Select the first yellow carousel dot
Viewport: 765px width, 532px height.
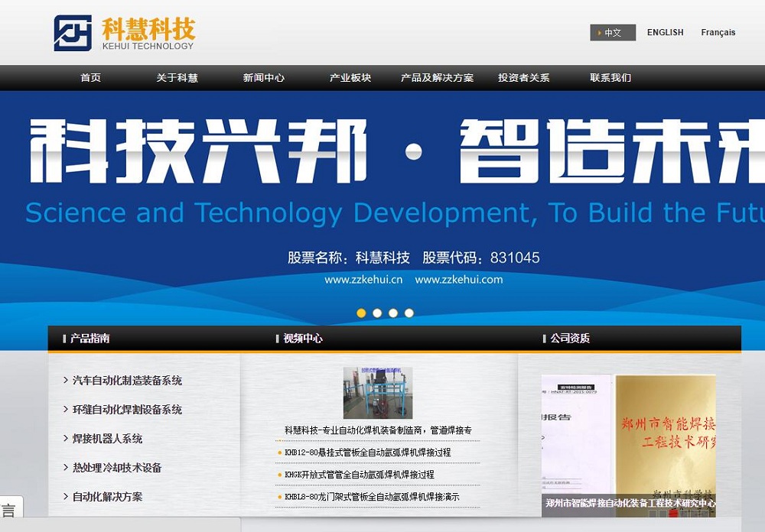click(361, 313)
